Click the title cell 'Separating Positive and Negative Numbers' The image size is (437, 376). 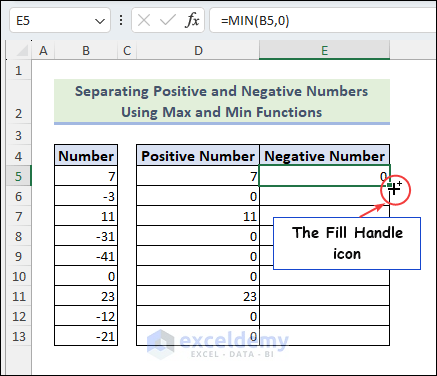pyautogui.click(x=222, y=101)
